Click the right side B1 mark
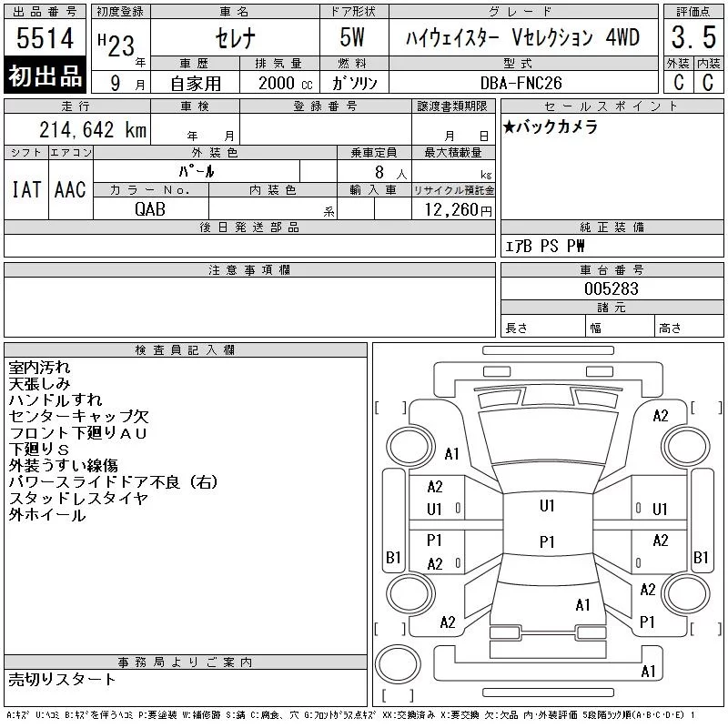728x728 pixels. tap(701, 557)
